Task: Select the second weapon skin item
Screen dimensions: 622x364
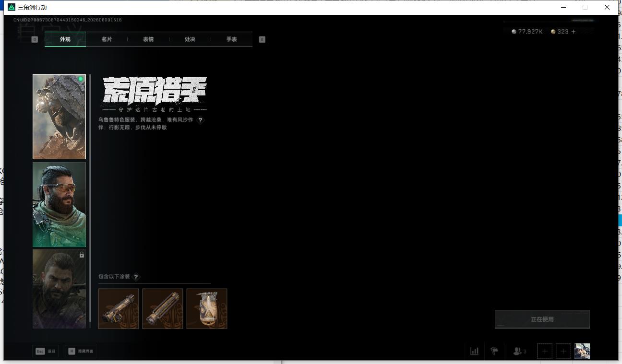Action: (163, 308)
